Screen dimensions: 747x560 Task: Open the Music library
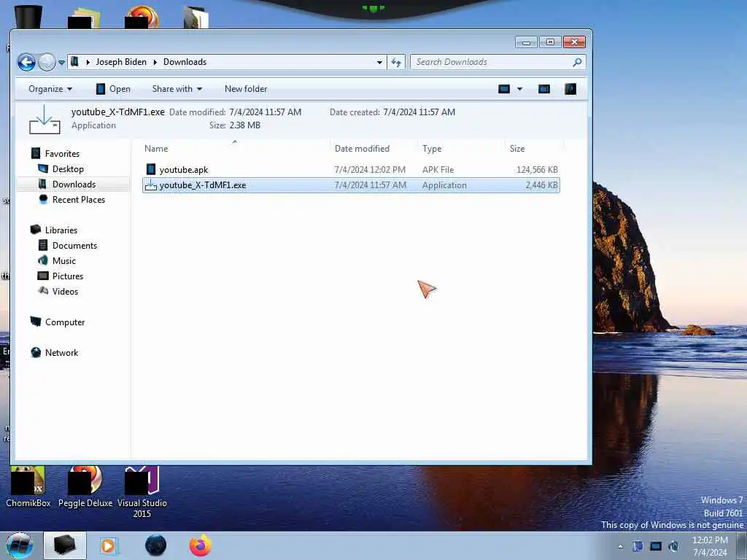[64, 260]
